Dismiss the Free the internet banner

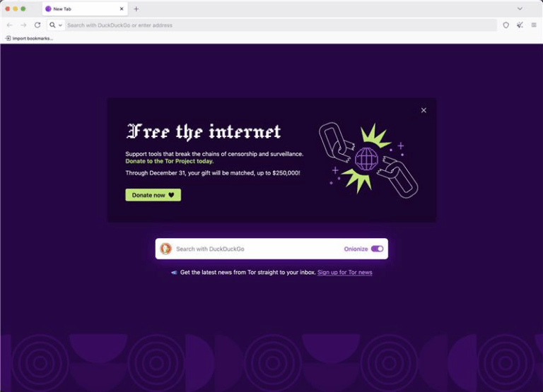(424, 110)
